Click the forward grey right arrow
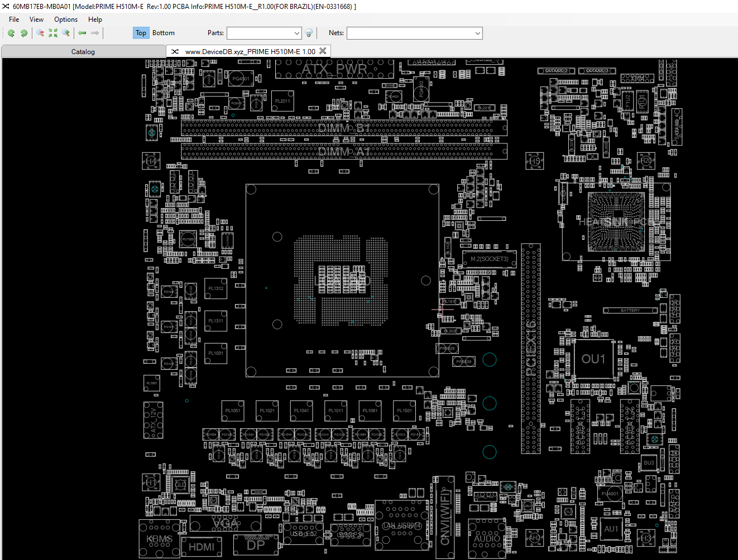The width and height of the screenshot is (738, 560). (95, 33)
